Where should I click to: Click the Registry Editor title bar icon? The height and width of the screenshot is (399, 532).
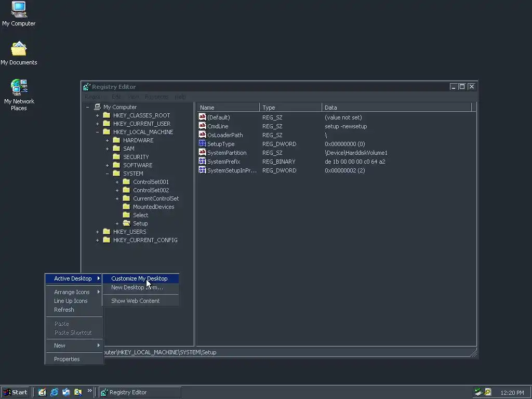tap(87, 87)
